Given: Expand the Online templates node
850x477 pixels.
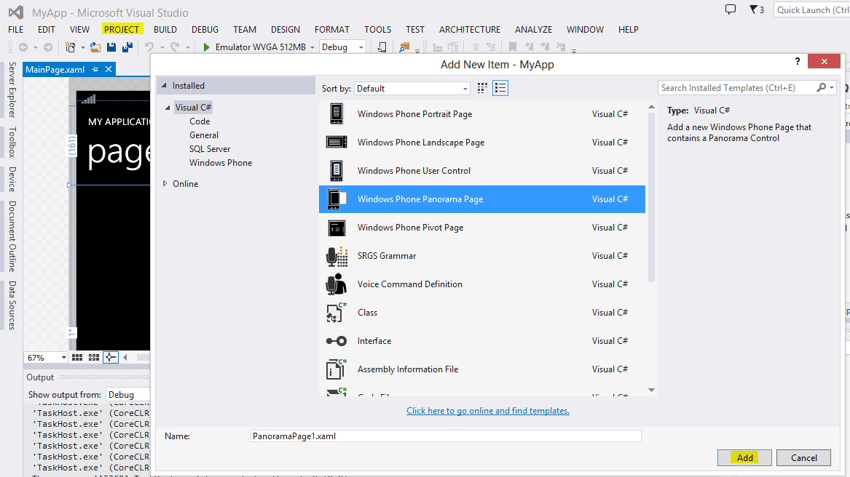Looking at the screenshot, I should (x=165, y=184).
